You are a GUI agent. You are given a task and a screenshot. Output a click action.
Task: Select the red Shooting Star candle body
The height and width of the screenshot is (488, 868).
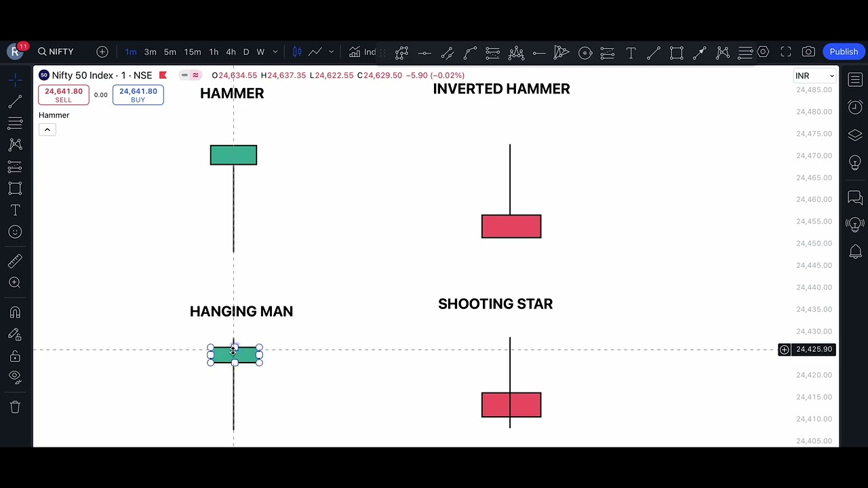coord(511,405)
